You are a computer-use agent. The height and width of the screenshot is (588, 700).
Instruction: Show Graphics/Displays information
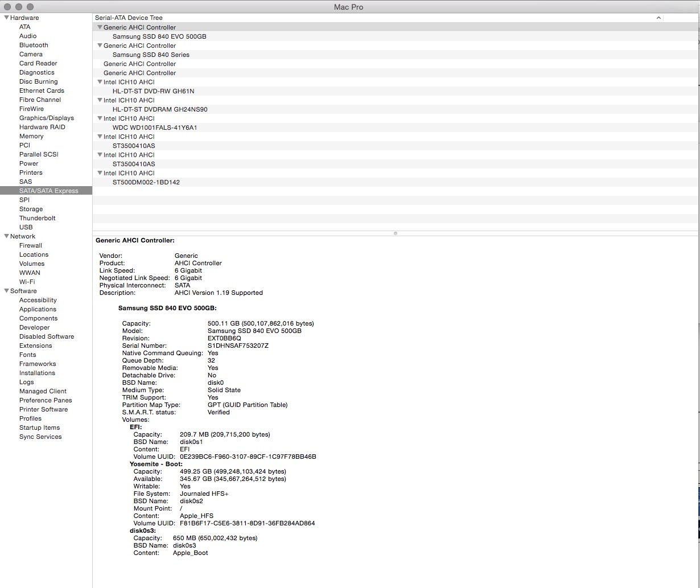tap(47, 118)
